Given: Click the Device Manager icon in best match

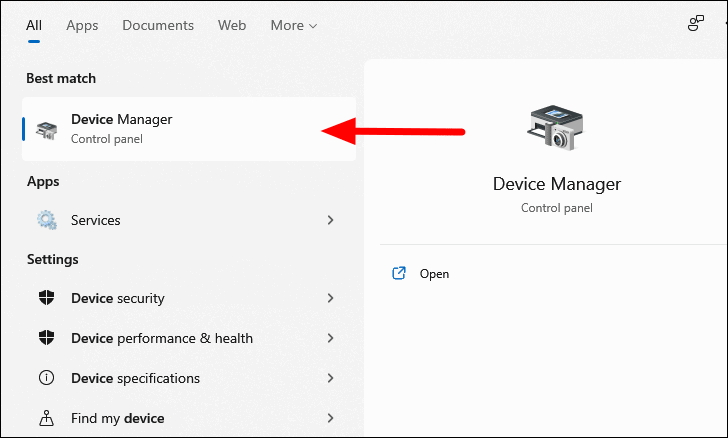Looking at the screenshot, I should click(47, 131).
